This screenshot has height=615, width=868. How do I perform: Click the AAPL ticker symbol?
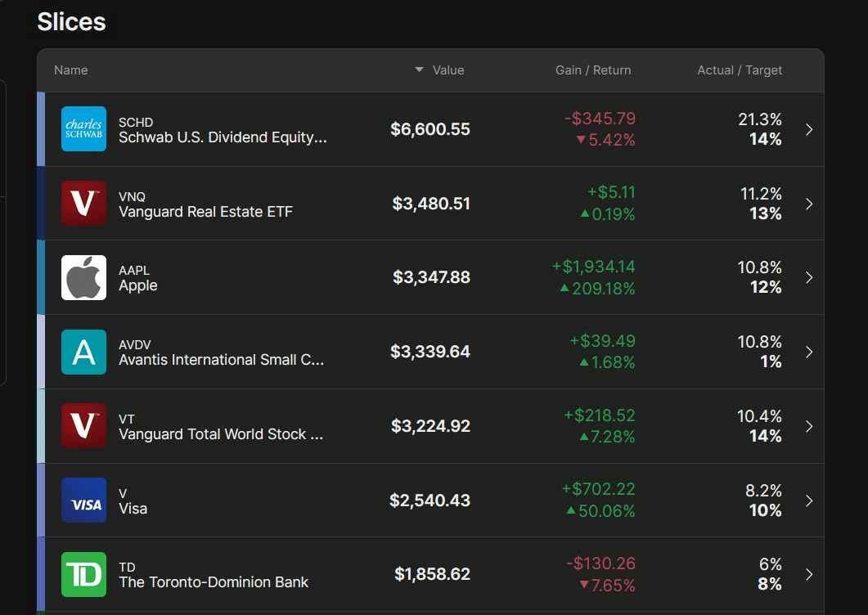point(134,270)
